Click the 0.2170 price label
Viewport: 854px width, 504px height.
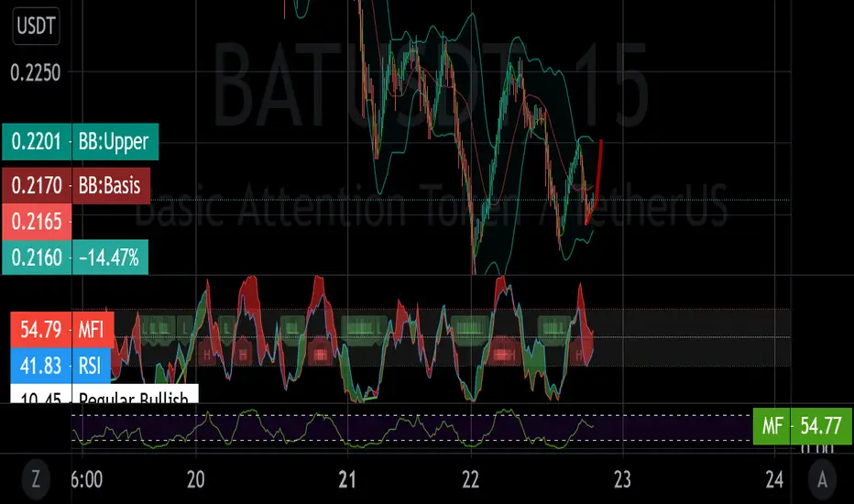[x=37, y=186]
